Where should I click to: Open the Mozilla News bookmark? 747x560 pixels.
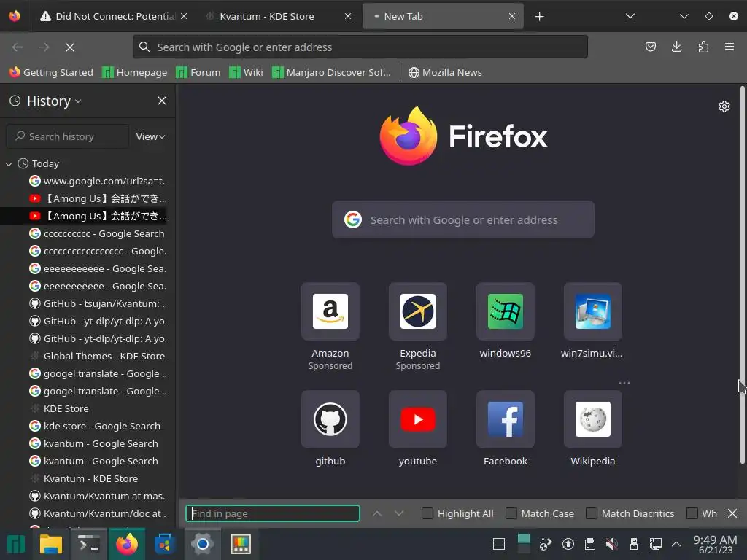446,72
